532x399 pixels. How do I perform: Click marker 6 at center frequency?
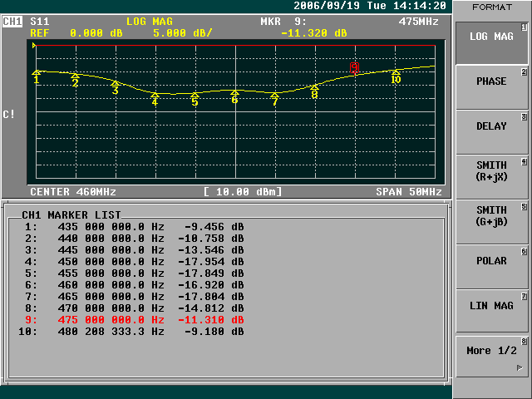coord(234,96)
